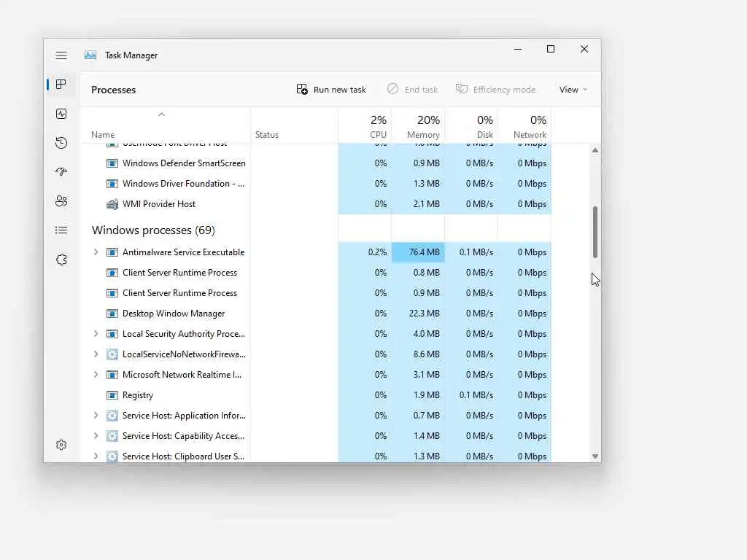Sort by the Disk column header
The height and width of the screenshot is (560, 747).
(x=471, y=126)
